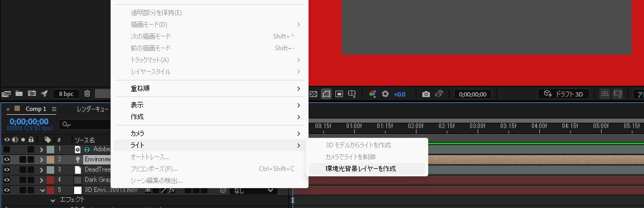Click the ソース名 column header
The height and width of the screenshot is (208, 644).
click(84, 140)
